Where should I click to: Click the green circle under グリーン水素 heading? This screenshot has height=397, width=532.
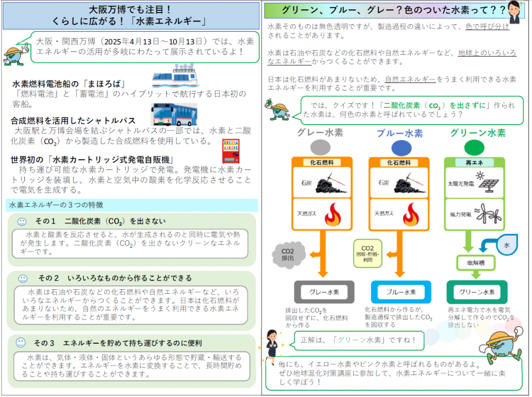[x=474, y=147]
